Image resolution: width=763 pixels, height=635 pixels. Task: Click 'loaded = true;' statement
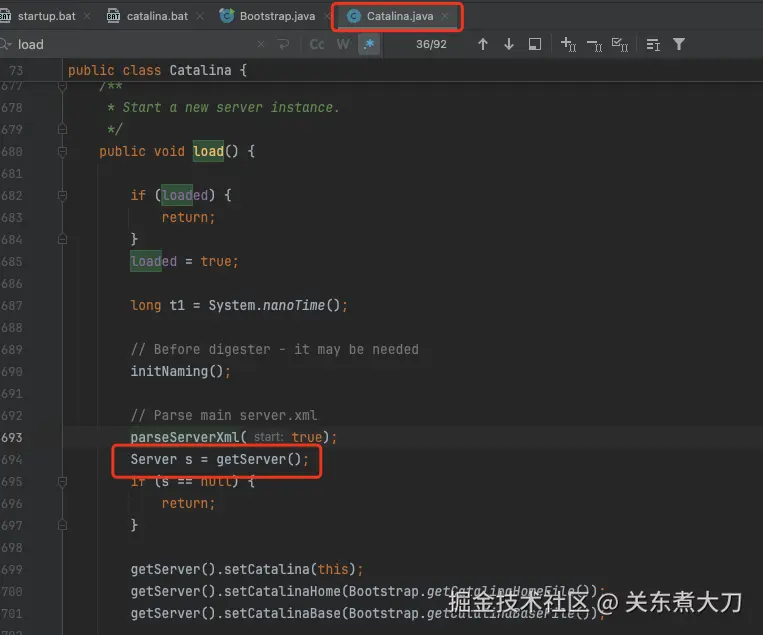coord(184,261)
